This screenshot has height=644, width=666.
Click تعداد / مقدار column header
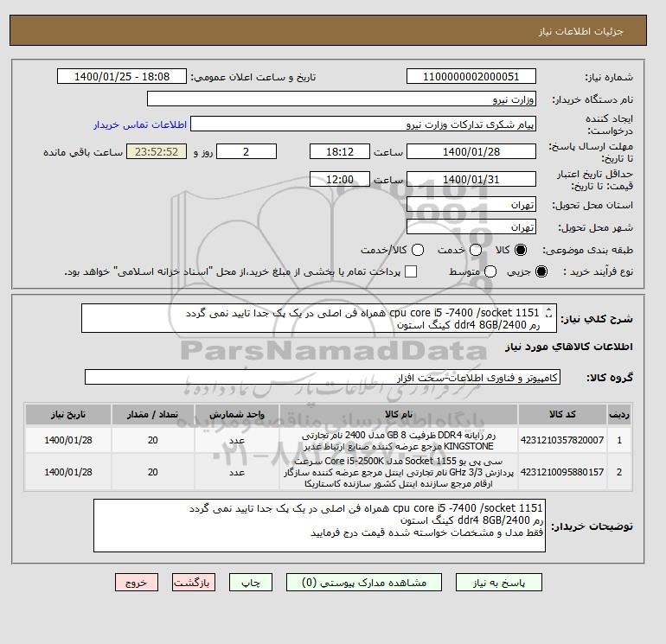(153, 414)
